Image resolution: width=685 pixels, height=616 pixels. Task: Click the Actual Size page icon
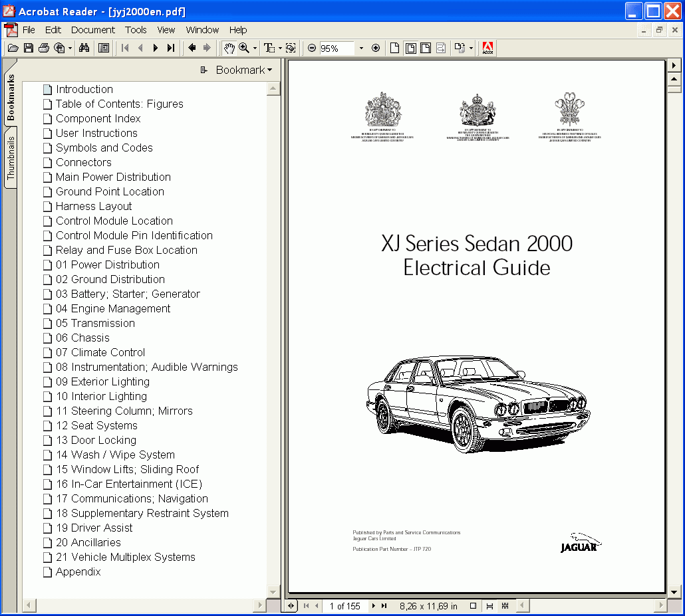tap(394, 48)
